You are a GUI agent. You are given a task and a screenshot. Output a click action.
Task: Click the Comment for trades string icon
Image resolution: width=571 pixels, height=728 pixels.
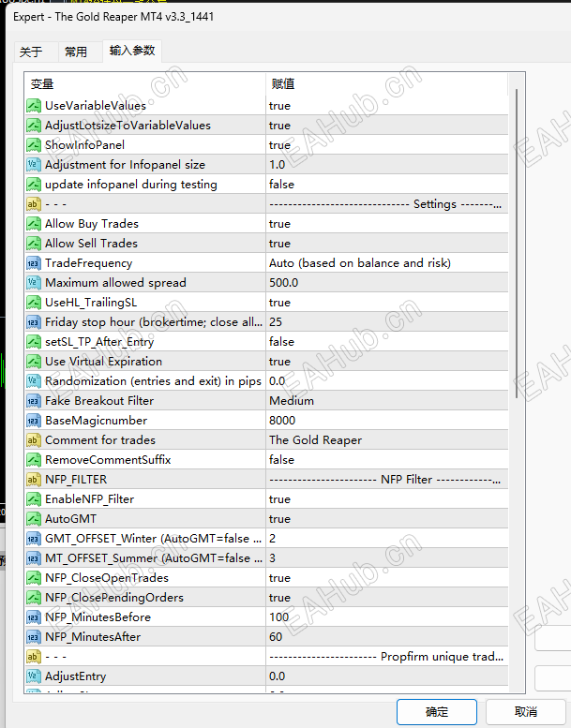click(x=34, y=440)
